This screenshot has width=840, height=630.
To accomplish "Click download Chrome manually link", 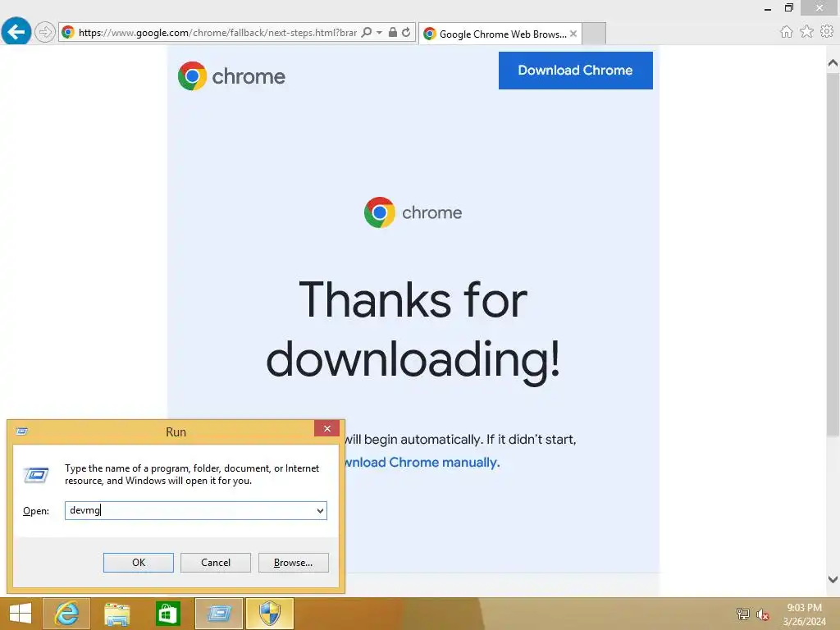I will (x=422, y=463).
